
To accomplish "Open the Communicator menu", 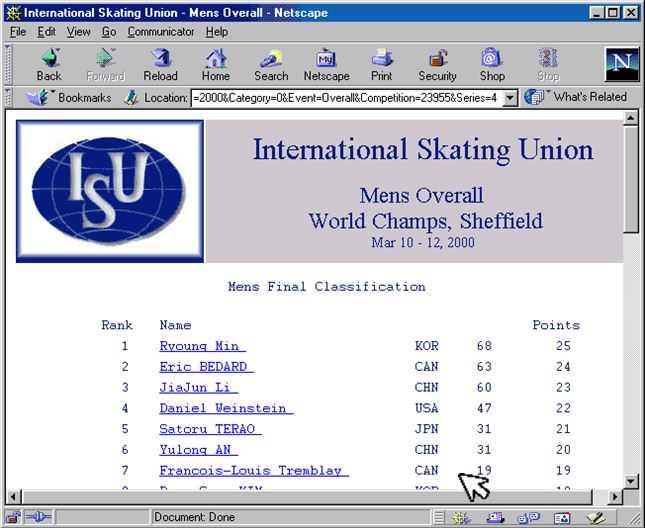I will point(161,32).
